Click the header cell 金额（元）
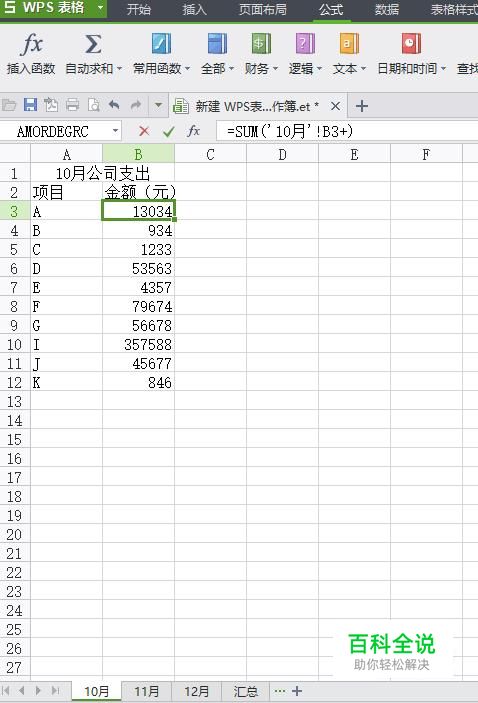This screenshot has height=703, width=478. click(x=138, y=192)
